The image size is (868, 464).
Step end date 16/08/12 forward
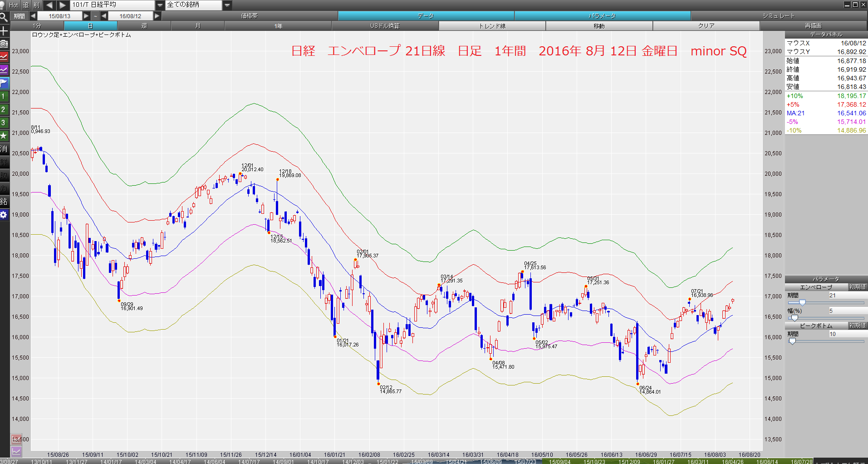tap(157, 16)
